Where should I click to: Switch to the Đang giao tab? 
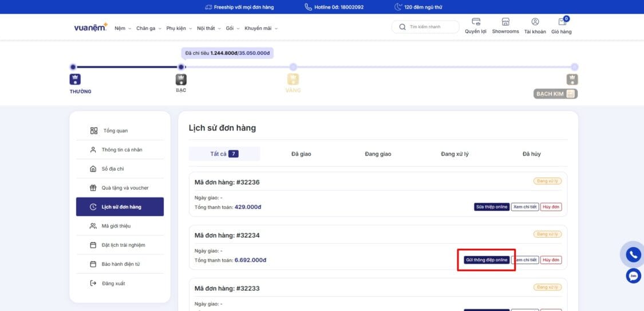tap(378, 154)
